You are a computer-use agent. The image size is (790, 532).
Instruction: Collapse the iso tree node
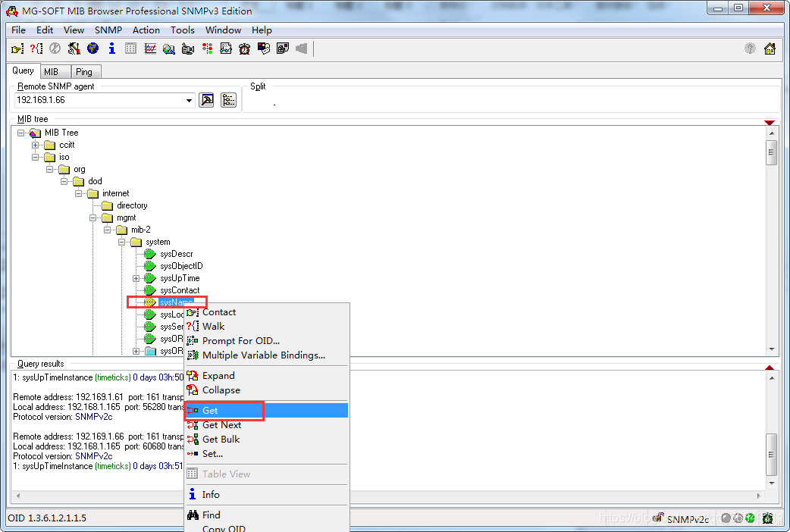[36, 157]
